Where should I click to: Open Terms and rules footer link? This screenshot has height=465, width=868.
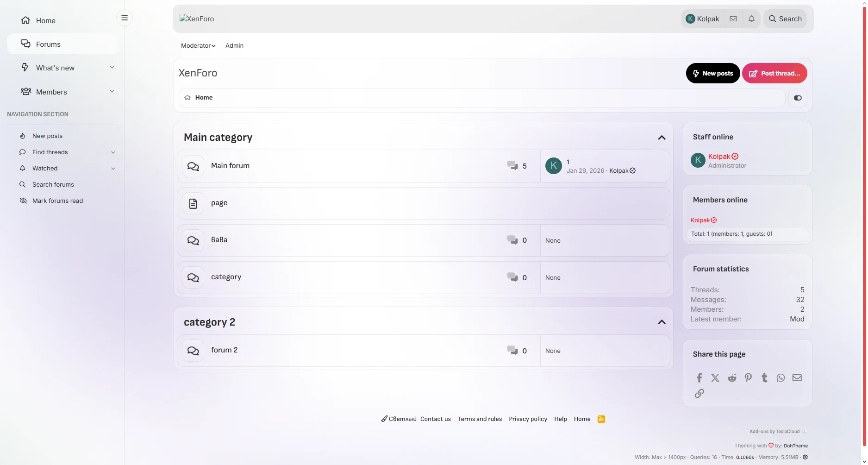pos(480,419)
